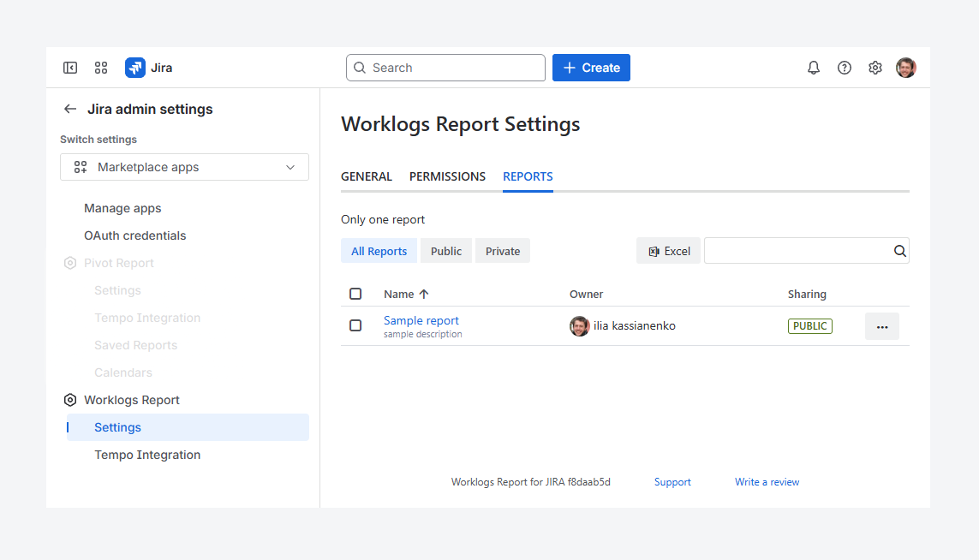Click the Jira logo
The image size is (979, 560).
pyautogui.click(x=148, y=68)
